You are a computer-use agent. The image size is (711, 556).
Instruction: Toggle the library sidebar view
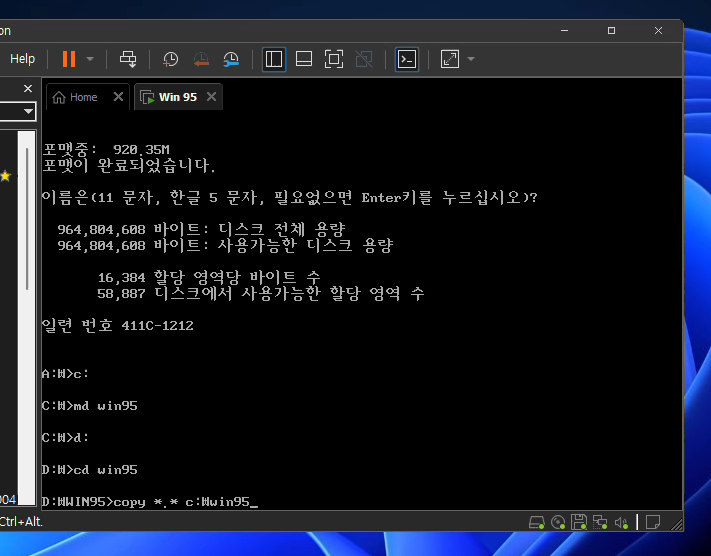pyautogui.click(x=274, y=59)
